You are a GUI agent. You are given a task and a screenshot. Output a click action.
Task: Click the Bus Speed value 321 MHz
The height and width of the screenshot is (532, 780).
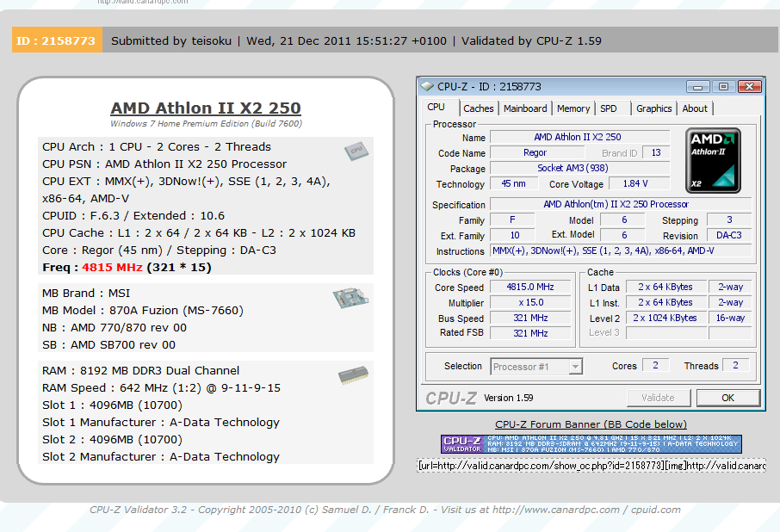pyautogui.click(x=530, y=318)
